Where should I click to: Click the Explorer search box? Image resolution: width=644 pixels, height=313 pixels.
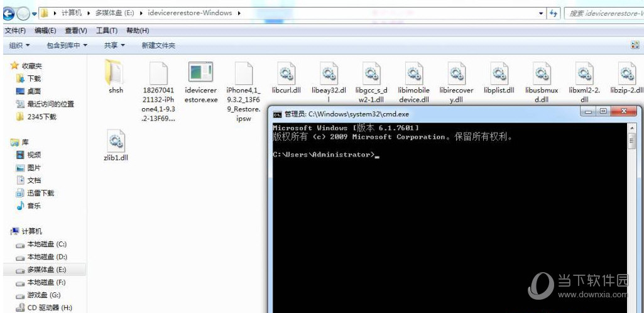pos(604,13)
